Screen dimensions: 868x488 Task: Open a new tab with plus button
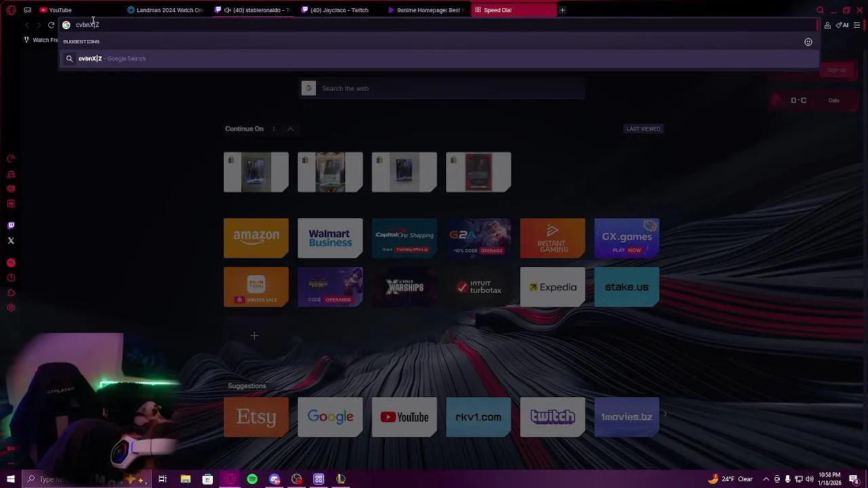pos(562,10)
